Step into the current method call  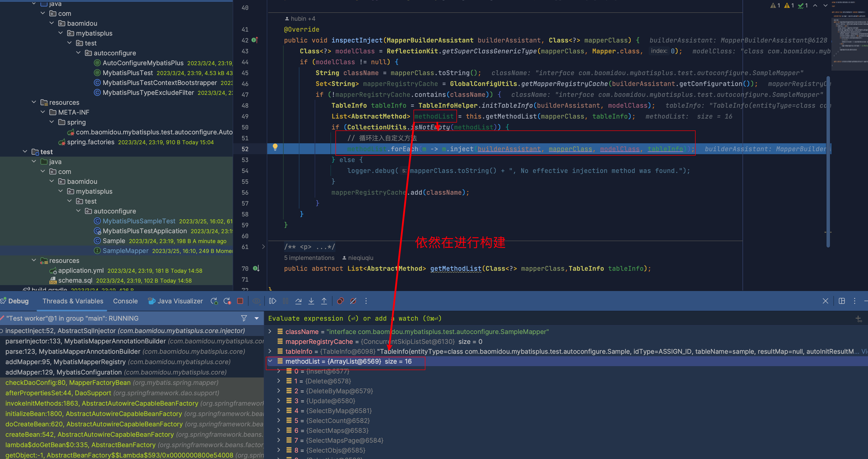tap(311, 301)
